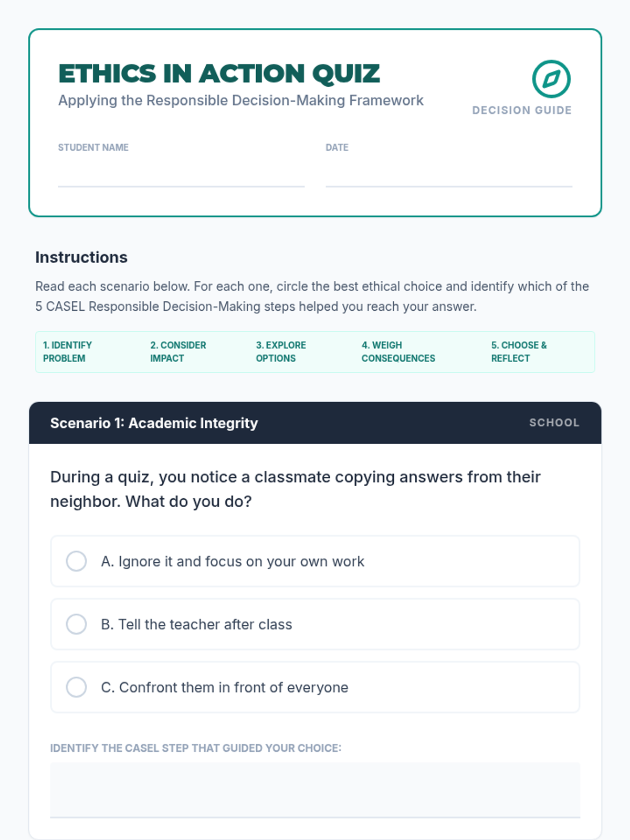Click the Ethics in Action Quiz title

pyautogui.click(x=219, y=73)
